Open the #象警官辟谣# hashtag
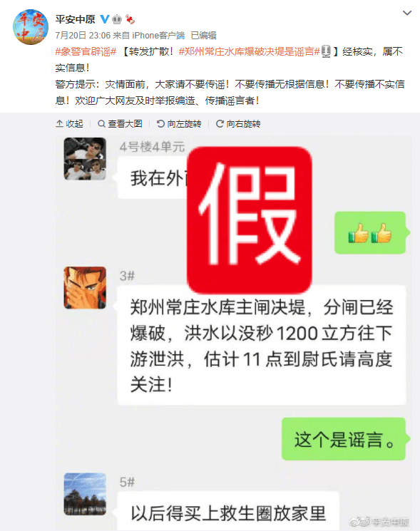The width and height of the screenshot is (420, 531). pyautogui.click(x=86, y=51)
